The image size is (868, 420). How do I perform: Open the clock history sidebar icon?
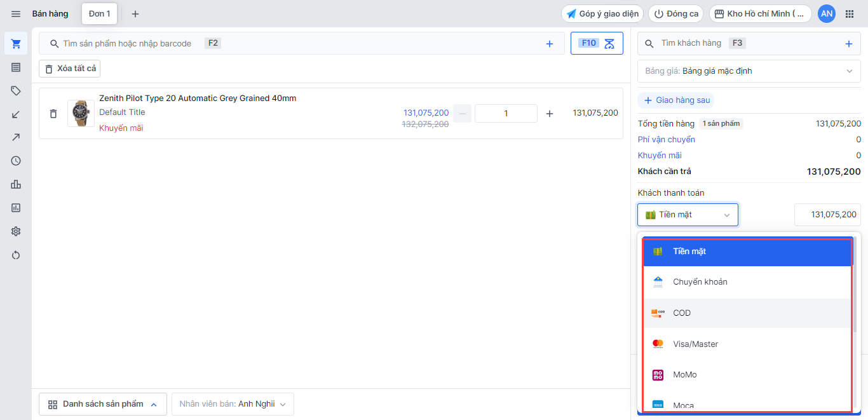tap(16, 161)
